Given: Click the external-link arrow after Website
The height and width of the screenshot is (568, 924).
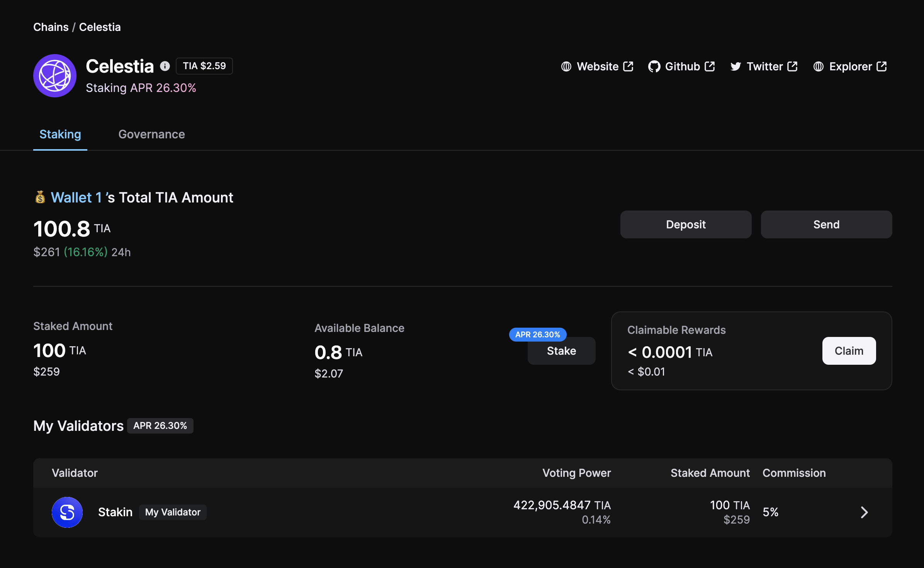Looking at the screenshot, I should point(628,66).
